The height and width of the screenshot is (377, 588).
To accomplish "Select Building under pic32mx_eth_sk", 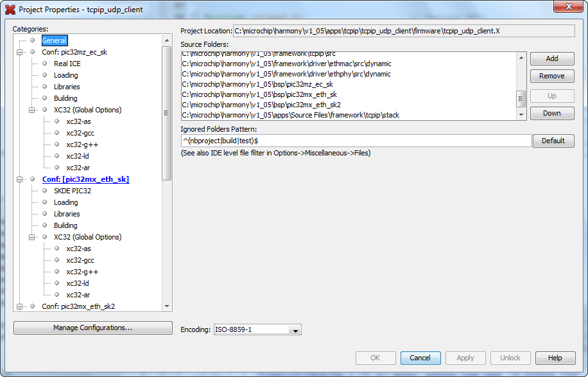I will pyautogui.click(x=65, y=225).
